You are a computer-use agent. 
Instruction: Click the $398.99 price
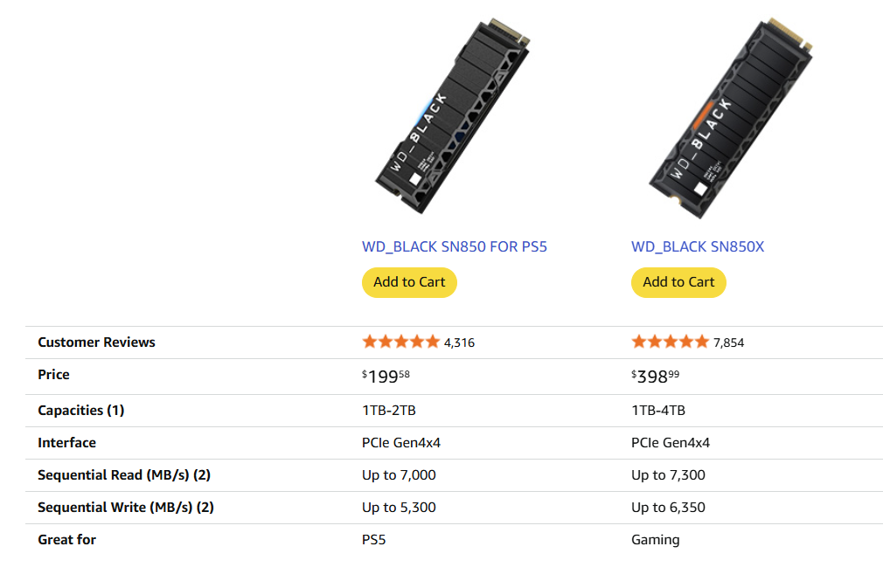coord(655,377)
